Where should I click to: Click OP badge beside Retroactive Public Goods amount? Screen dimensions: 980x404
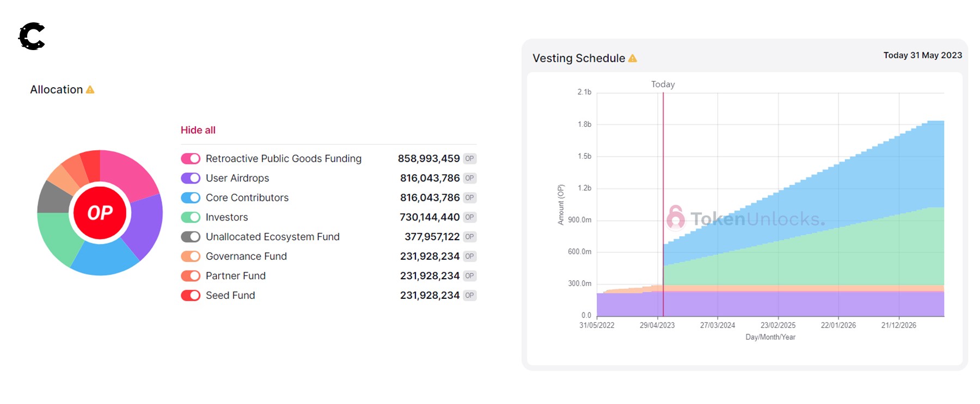(470, 159)
